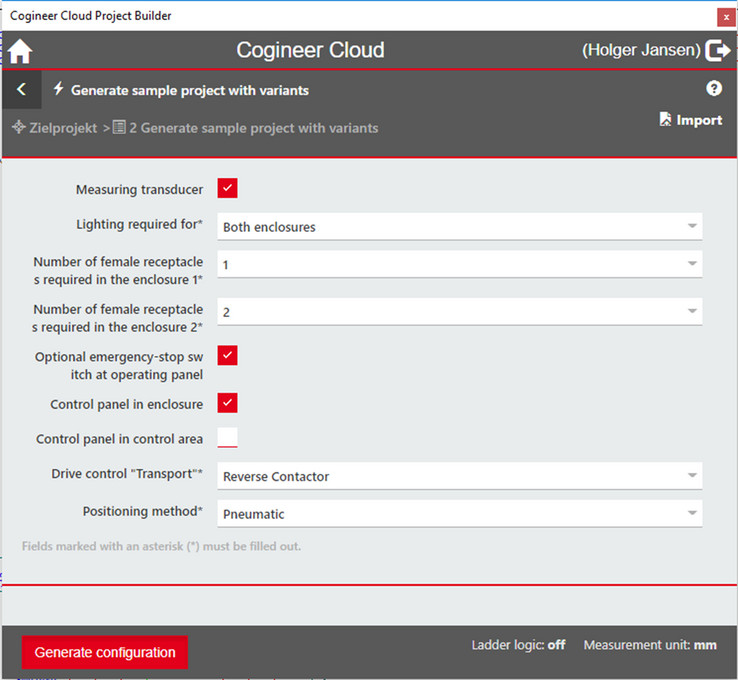Click the Zielprojekt breadcrumb icon
738x680 pixels.
[x=19, y=128]
